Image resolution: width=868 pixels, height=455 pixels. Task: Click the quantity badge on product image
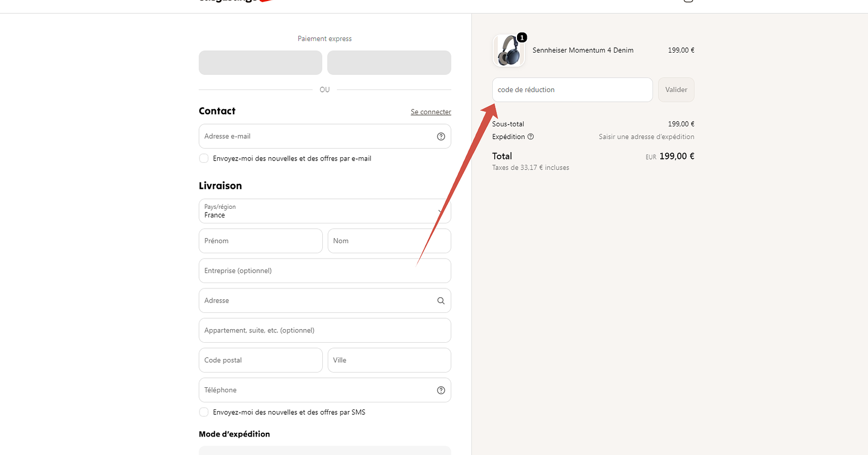click(x=522, y=37)
